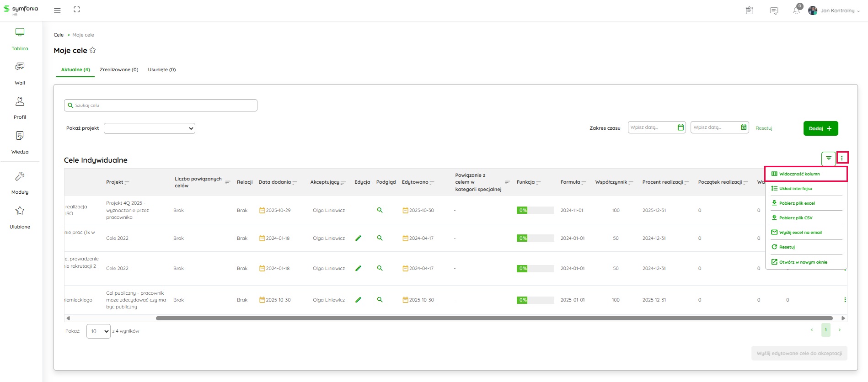This screenshot has height=382, width=868.
Task: Click the filter icon above the table
Action: click(828, 158)
